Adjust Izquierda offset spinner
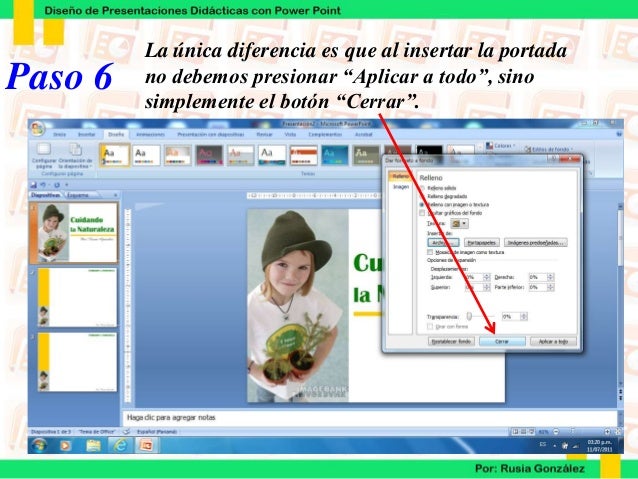 pyautogui.click(x=487, y=277)
